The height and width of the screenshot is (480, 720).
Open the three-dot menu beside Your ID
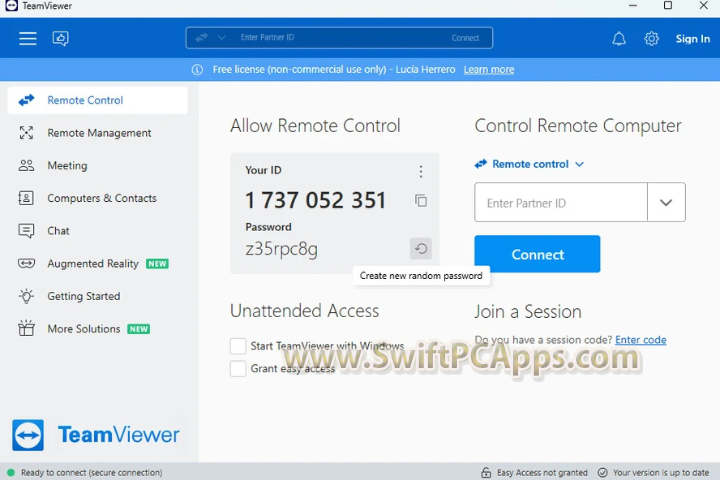[421, 171]
